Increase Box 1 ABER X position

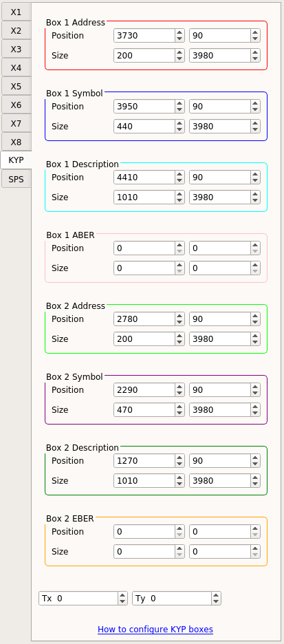click(x=179, y=245)
